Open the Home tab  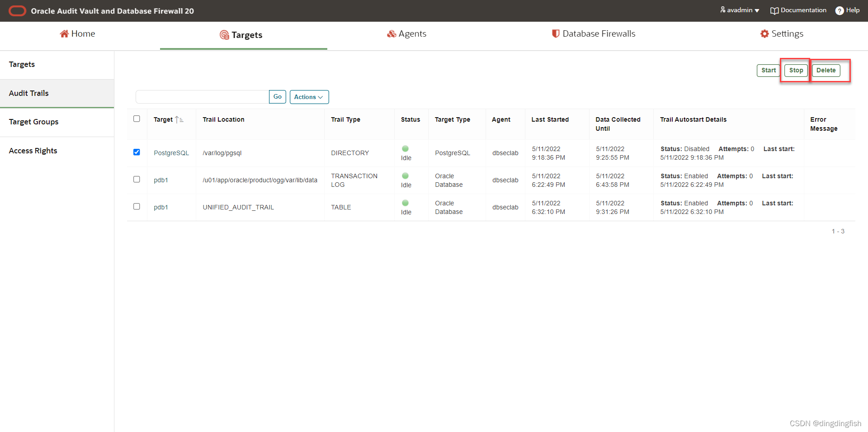tap(77, 34)
